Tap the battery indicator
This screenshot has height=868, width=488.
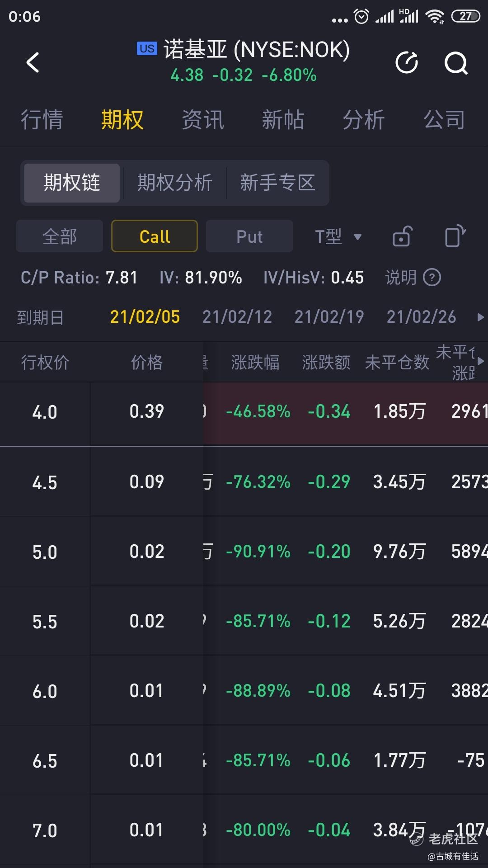[x=466, y=16]
